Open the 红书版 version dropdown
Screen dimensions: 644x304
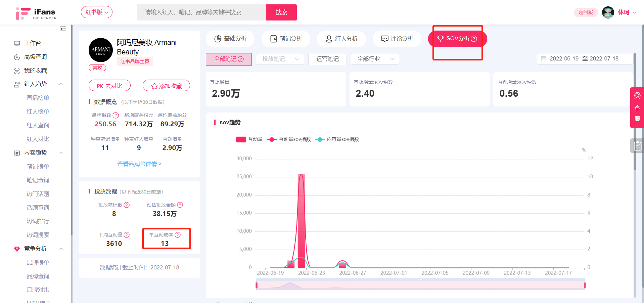click(x=97, y=12)
